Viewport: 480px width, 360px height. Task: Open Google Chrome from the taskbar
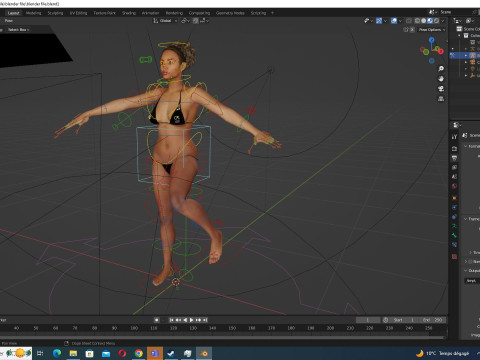tap(139, 353)
